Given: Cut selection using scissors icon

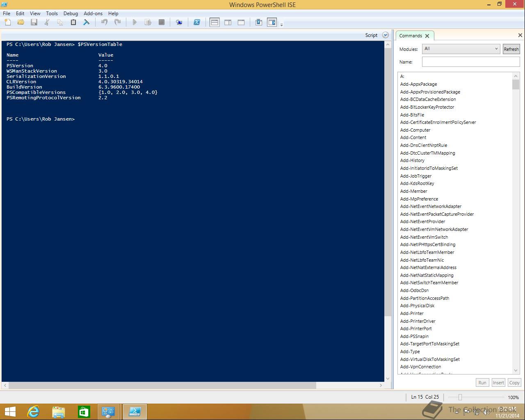Looking at the screenshot, I should coord(47,23).
